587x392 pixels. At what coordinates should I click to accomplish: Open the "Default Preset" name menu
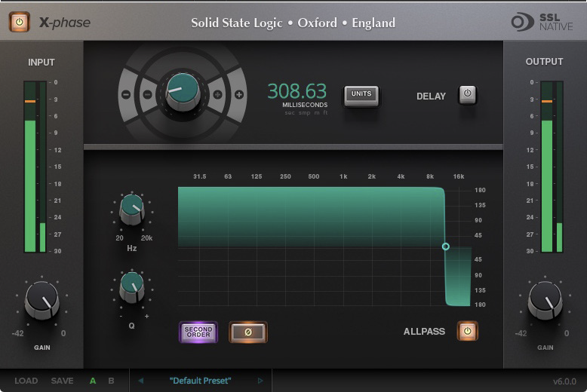click(x=200, y=381)
